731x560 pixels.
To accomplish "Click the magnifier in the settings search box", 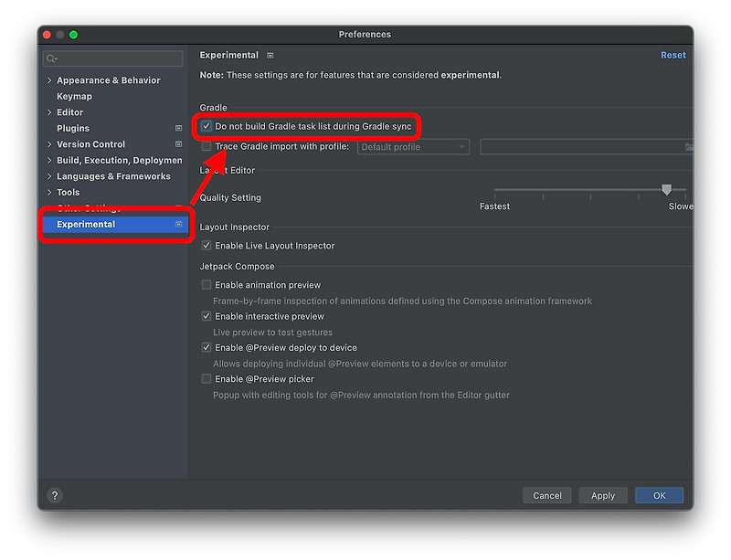I will (52, 58).
